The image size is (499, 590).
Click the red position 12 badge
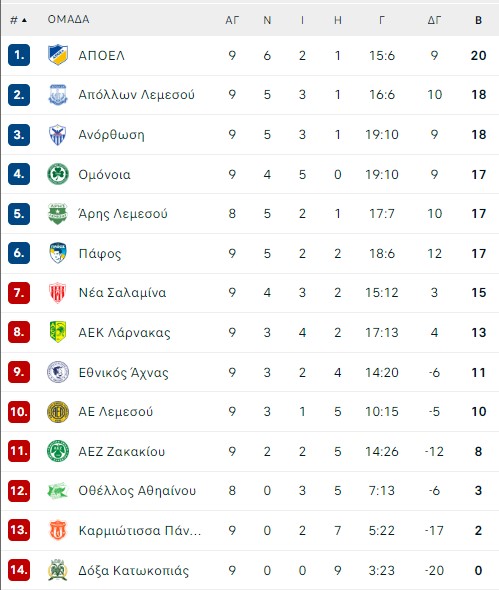pos(19,491)
